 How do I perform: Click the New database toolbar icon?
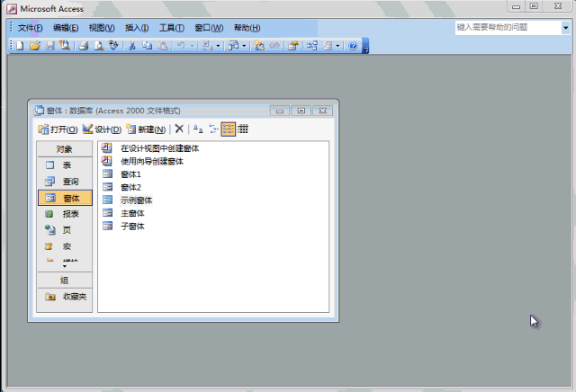coord(20,46)
